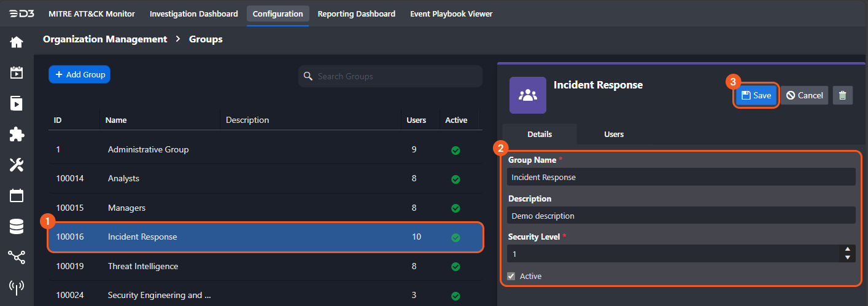Open the puzzle piece integrations icon
The image size is (868, 306).
tap(17, 135)
